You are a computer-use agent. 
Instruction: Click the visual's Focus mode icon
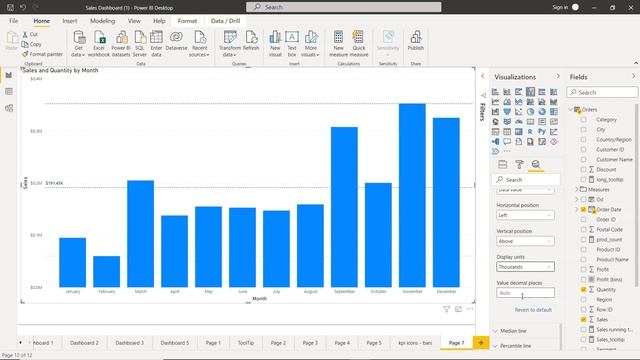click(458, 309)
